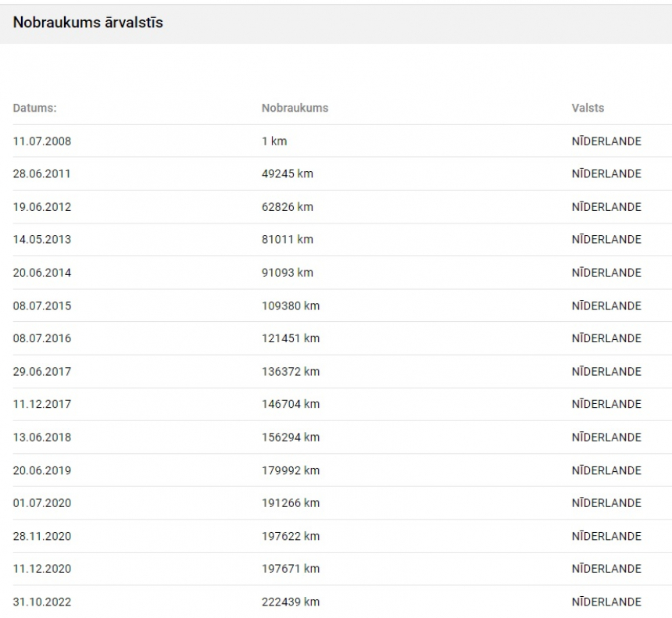Select the 08.07.2016 date entry
The height and width of the screenshot is (618, 672).
pos(42,338)
